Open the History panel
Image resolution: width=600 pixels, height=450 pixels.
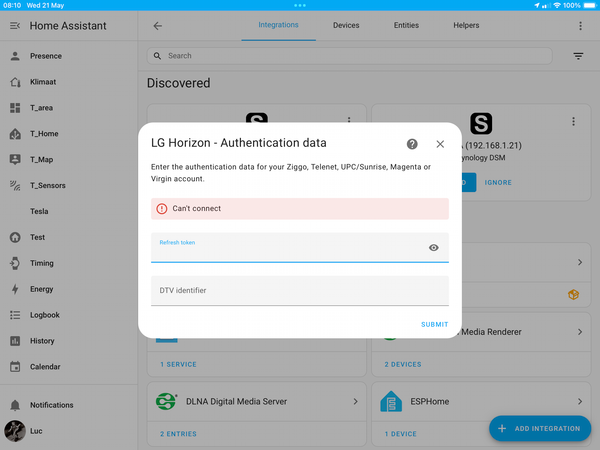point(68,341)
